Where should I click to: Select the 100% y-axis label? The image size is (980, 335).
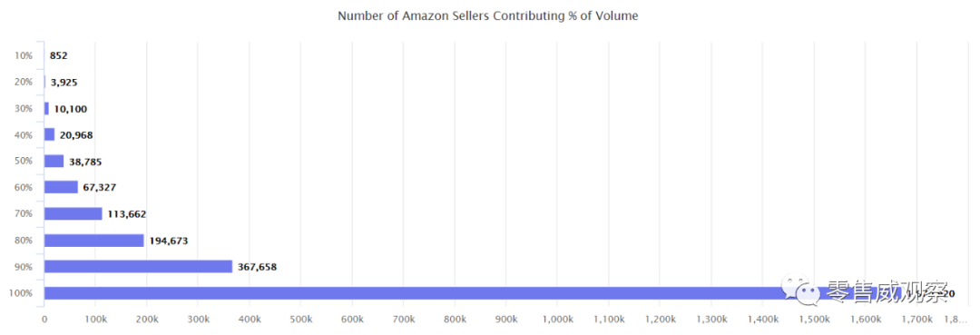pyautogui.click(x=21, y=293)
